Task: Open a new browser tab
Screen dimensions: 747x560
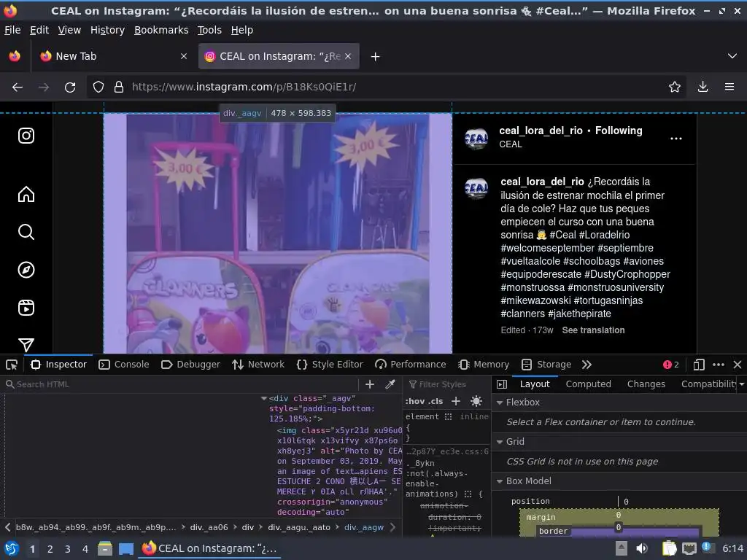Action: [x=376, y=57]
